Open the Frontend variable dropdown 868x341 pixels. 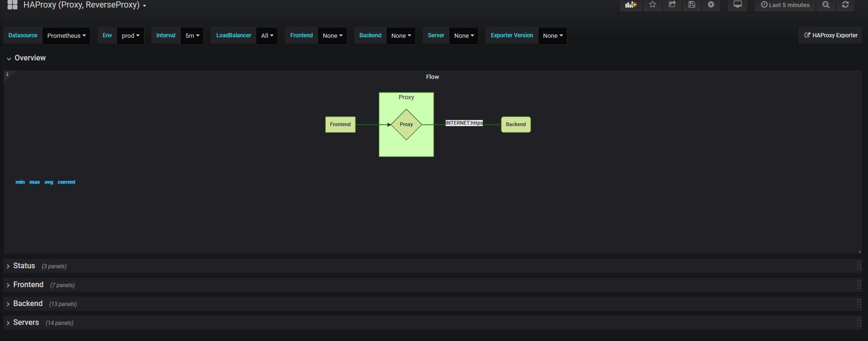click(x=332, y=36)
